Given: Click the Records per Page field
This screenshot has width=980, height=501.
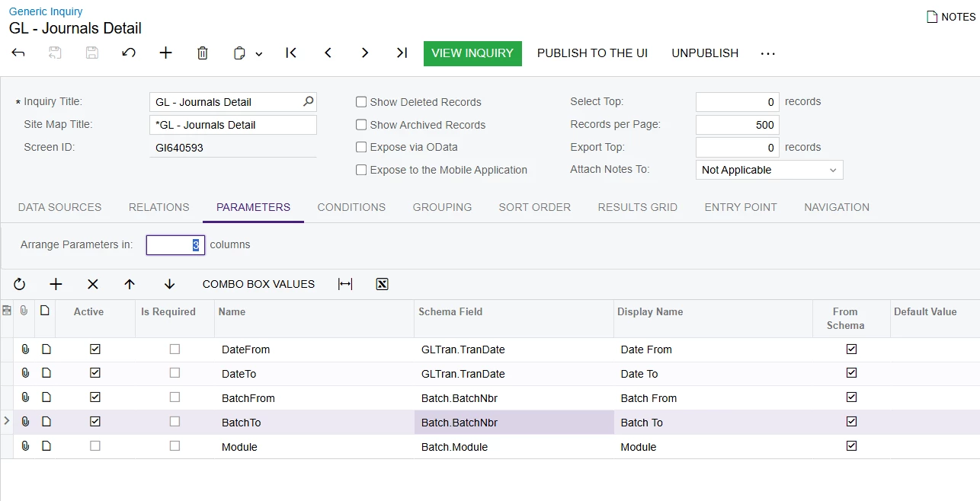Looking at the screenshot, I should [x=737, y=125].
